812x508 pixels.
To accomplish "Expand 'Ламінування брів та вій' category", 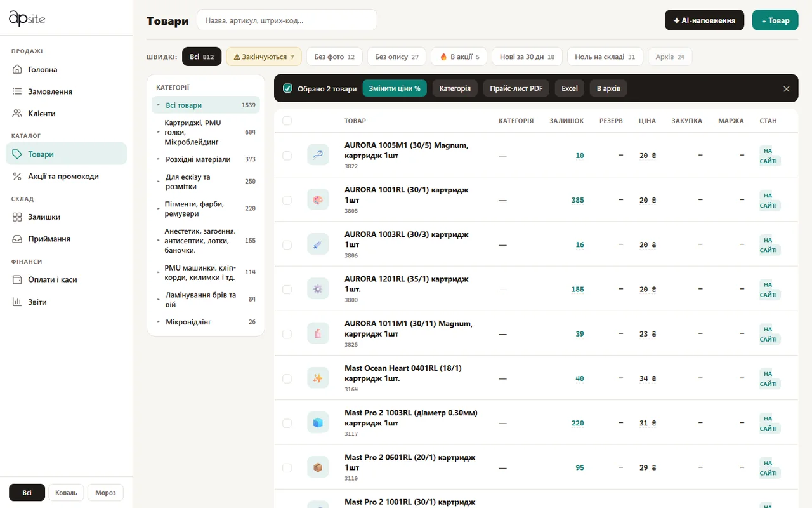I will [159, 300].
